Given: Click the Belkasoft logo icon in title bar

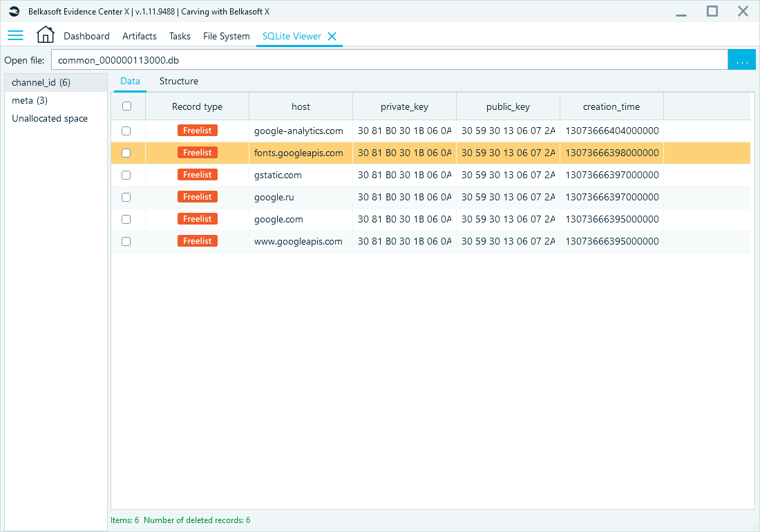Looking at the screenshot, I should [x=14, y=12].
